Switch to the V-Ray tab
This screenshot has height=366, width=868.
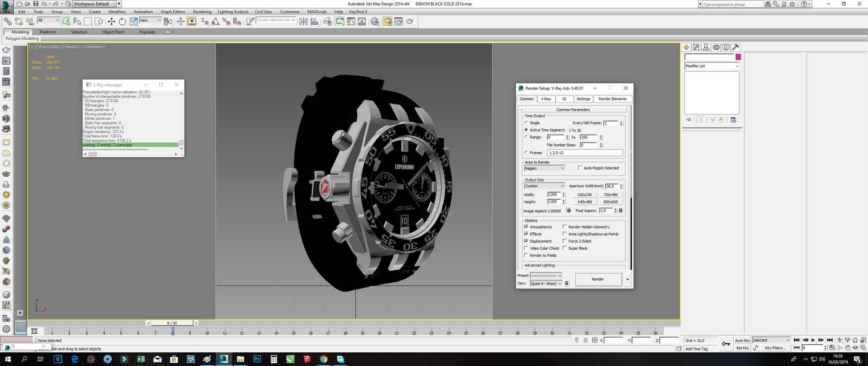tap(546, 99)
